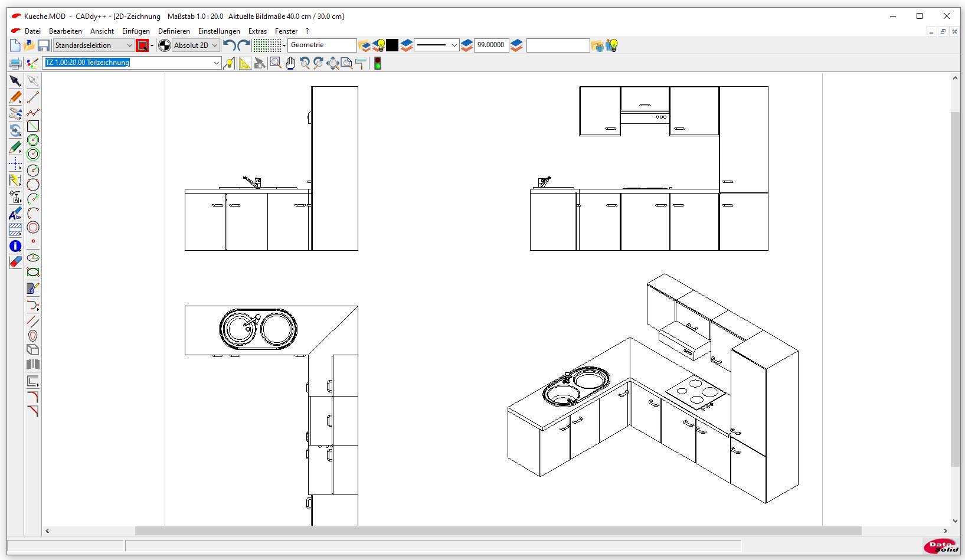Save the drawing with the floppy disk icon
965x560 pixels.
point(44,45)
